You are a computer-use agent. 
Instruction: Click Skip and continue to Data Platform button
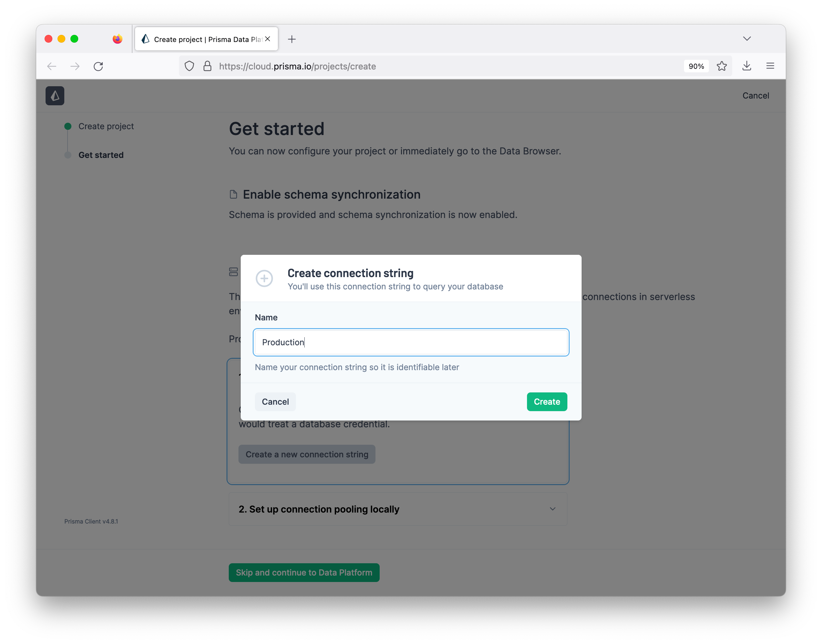coord(304,572)
